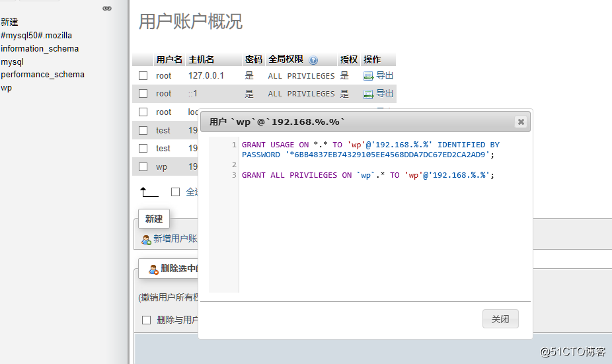Check the root ::1 row checkbox

tap(143, 94)
